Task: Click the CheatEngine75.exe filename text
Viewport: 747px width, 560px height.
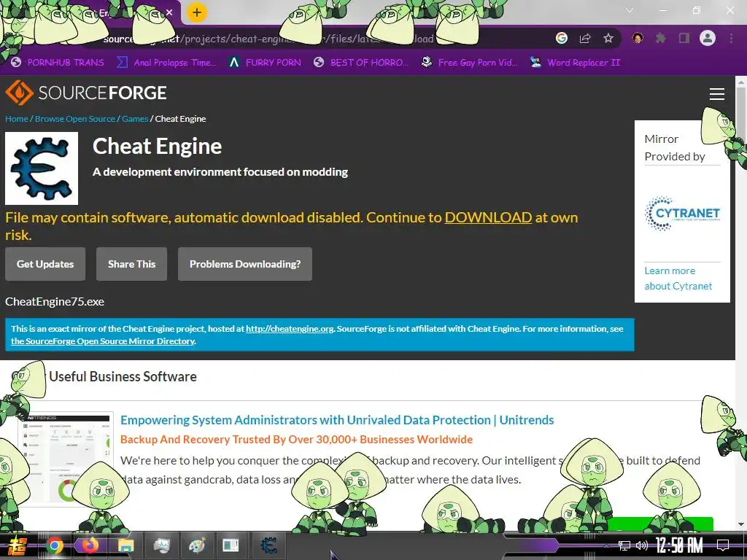Action: point(55,301)
